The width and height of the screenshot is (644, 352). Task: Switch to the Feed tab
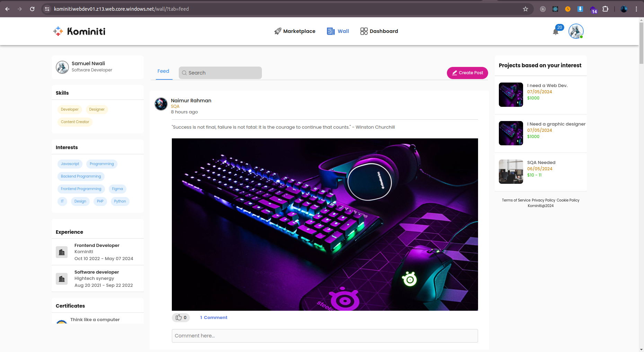click(x=164, y=71)
